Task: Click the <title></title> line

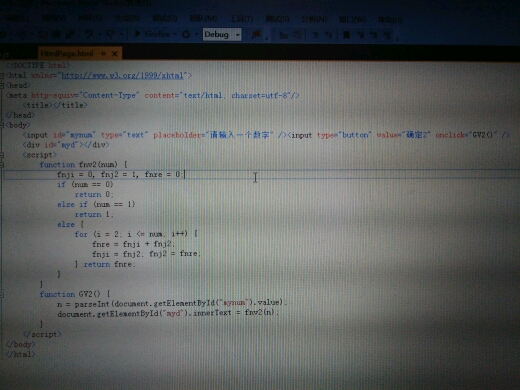Action: pyautogui.click(x=55, y=105)
